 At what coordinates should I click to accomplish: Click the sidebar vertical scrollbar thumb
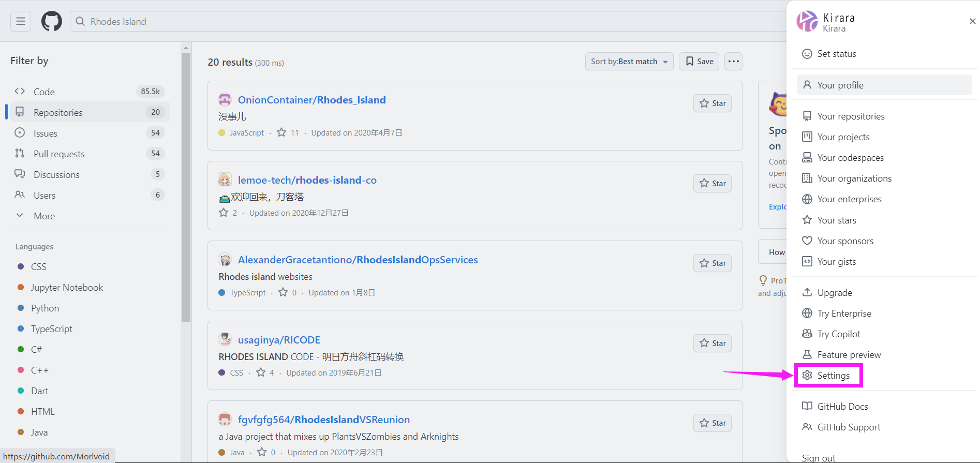[186, 187]
